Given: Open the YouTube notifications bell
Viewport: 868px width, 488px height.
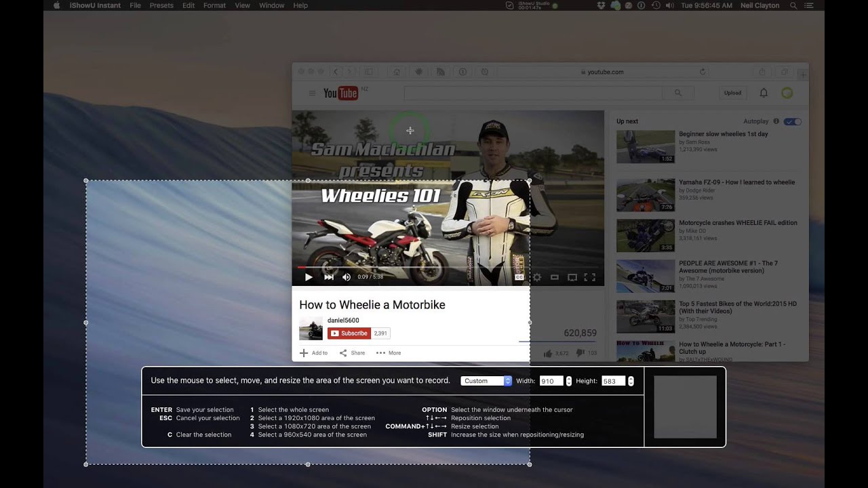Looking at the screenshot, I should tap(764, 93).
